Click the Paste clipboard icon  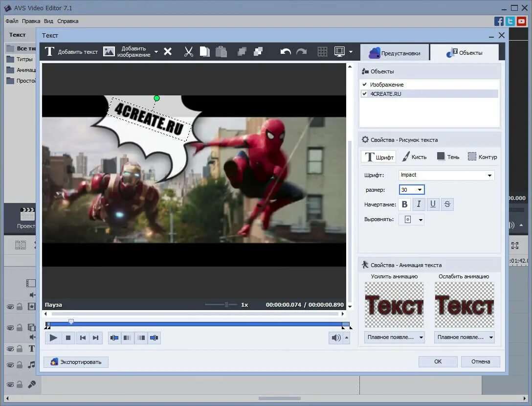click(x=221, y=51)
